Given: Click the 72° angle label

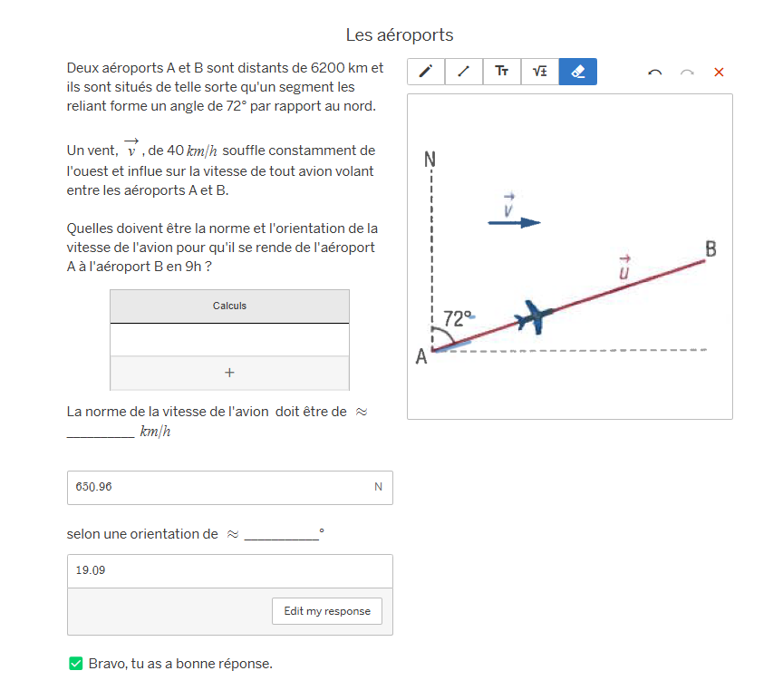Looking at the screenshot, I should click(458, 319).
